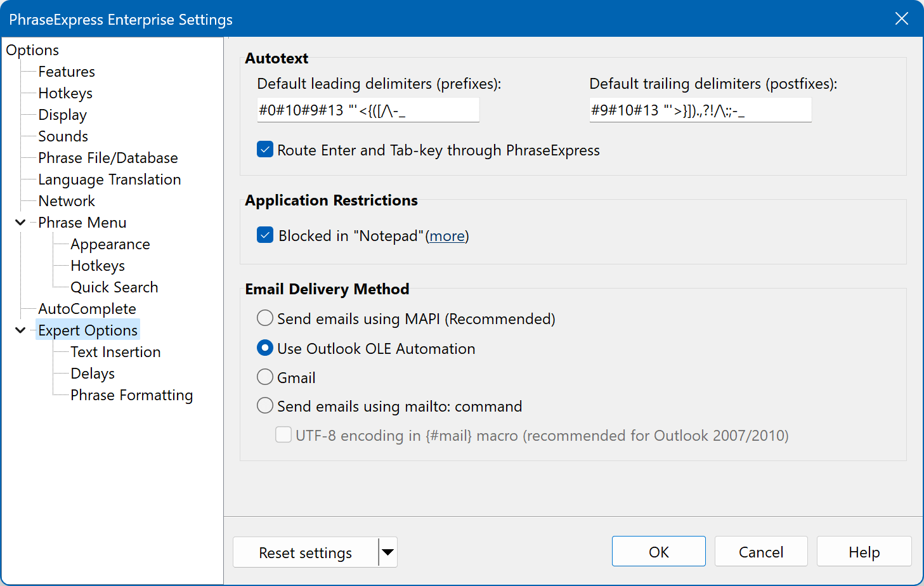Open Text Insertion settings
The image size is (924, 586).
115,352
